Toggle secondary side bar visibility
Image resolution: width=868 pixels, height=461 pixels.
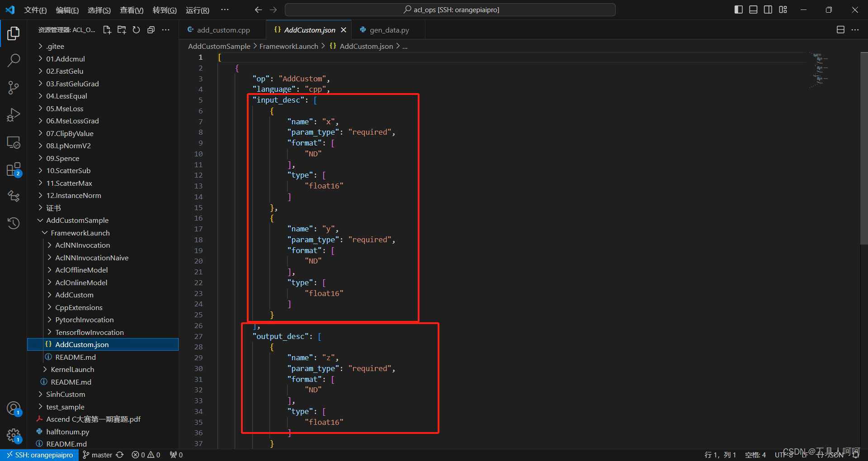[x=768, y=9]
